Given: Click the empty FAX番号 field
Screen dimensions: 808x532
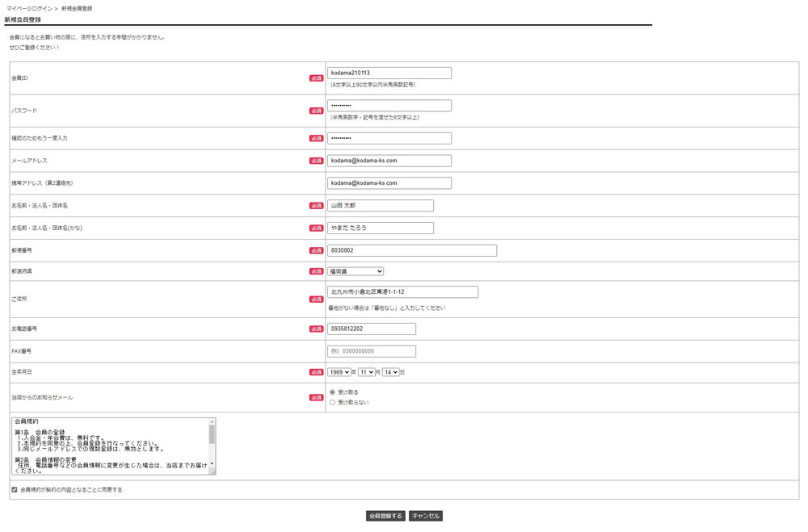Looking at the screenshot, I should 371,351.
